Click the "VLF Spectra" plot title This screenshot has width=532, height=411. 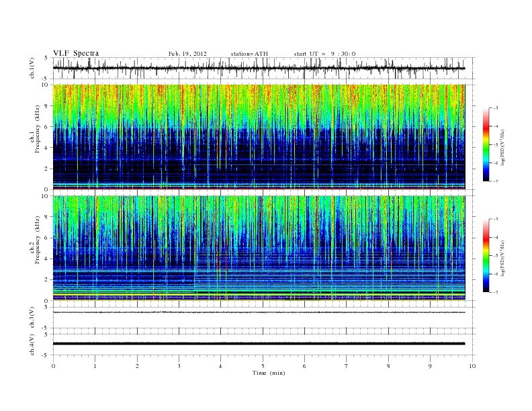76,53
